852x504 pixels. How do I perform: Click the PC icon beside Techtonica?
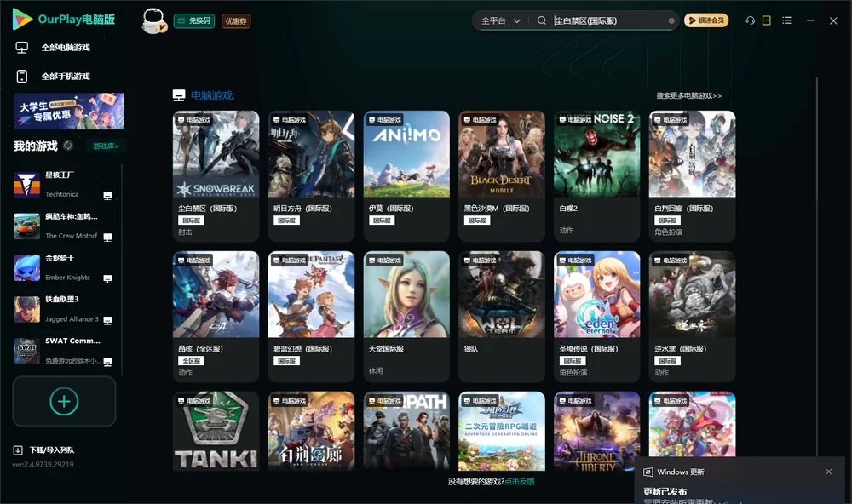click(107, 196)
